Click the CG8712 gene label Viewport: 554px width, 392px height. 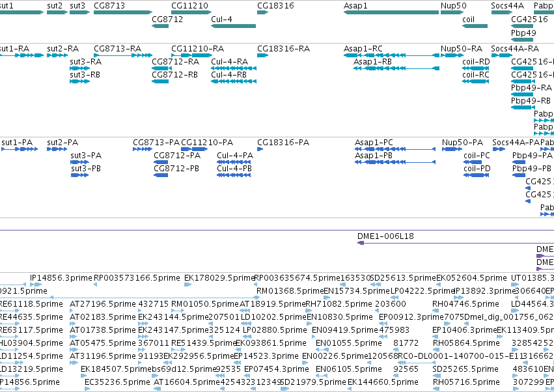[x=167, y=19]
